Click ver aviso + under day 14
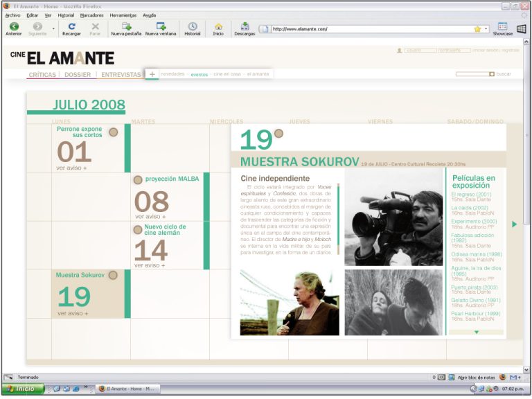 (150, 265)
